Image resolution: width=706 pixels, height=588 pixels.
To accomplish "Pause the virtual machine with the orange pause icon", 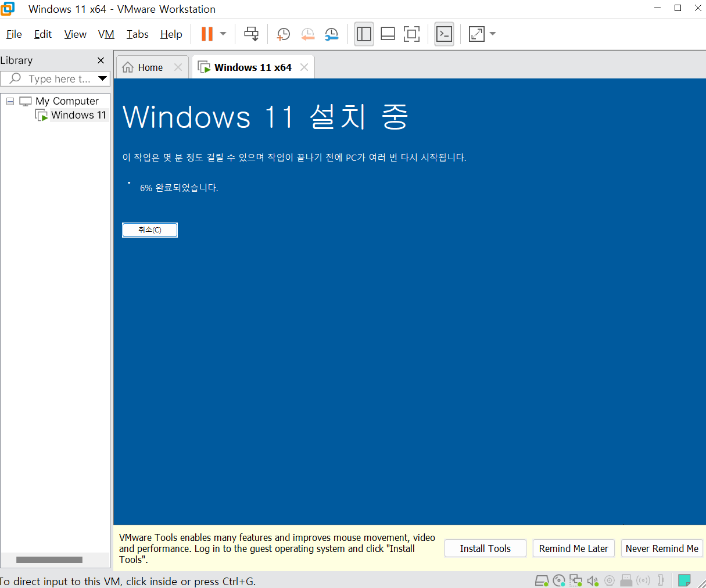I will pos(207,34).
